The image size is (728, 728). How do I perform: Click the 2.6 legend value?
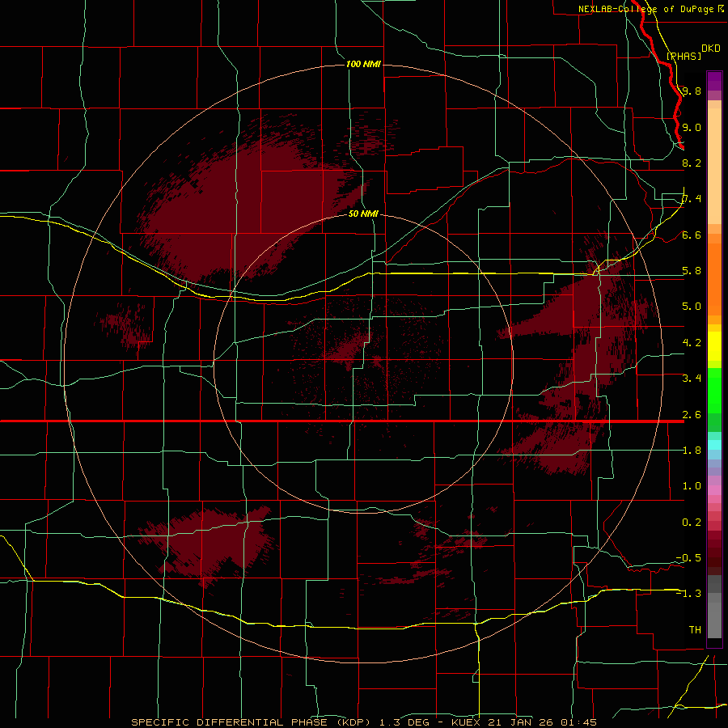(x=692, y=415)
